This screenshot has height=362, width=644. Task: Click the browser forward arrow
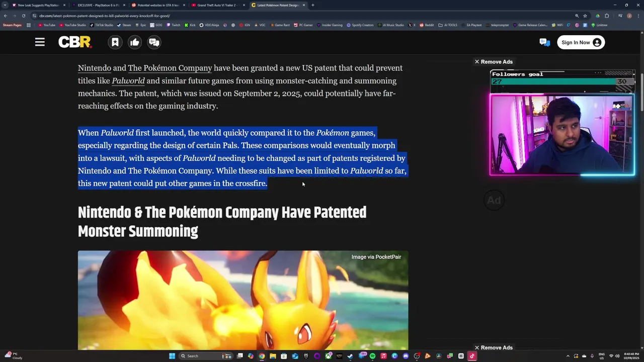(15, 16)
